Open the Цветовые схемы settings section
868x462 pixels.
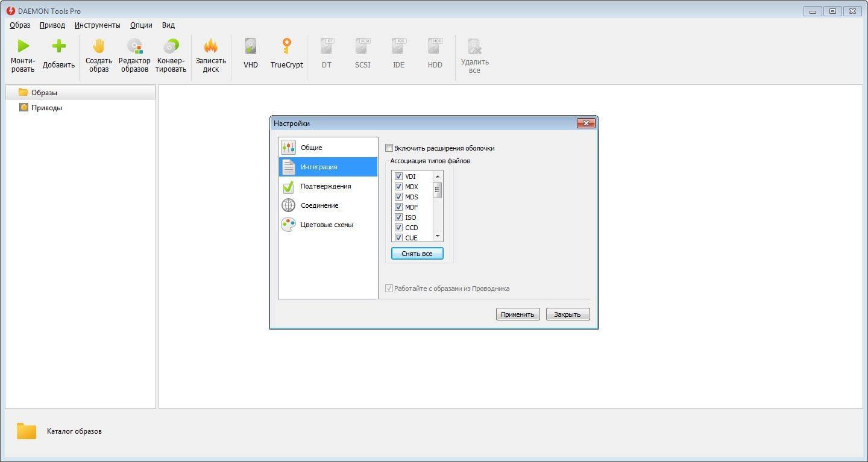[x=328, y=225]
